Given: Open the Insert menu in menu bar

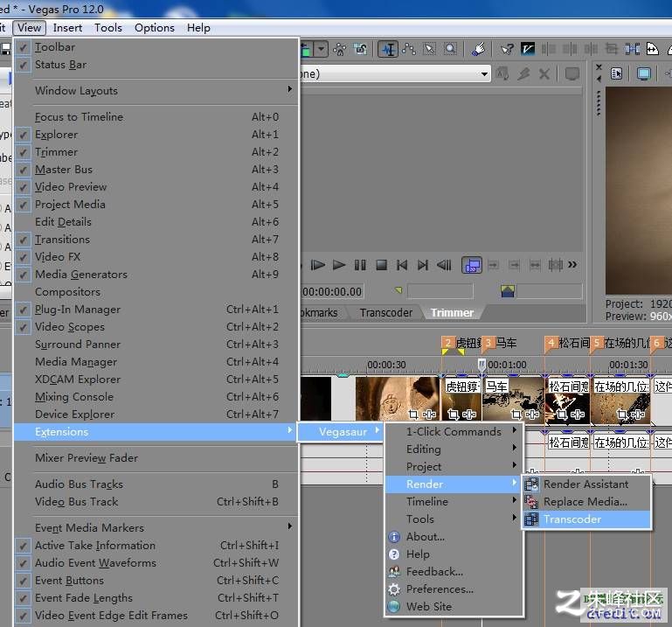Looking at the screenshot, I should tap(67, 28).
